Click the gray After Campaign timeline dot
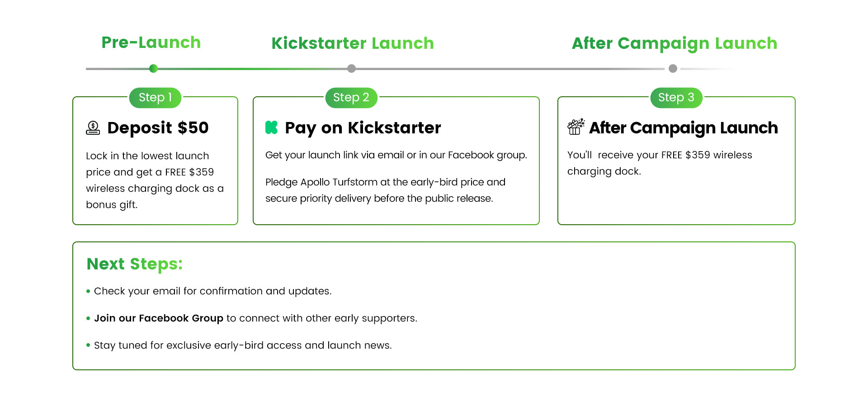The image size is (868, 406). tap(673, 69)
